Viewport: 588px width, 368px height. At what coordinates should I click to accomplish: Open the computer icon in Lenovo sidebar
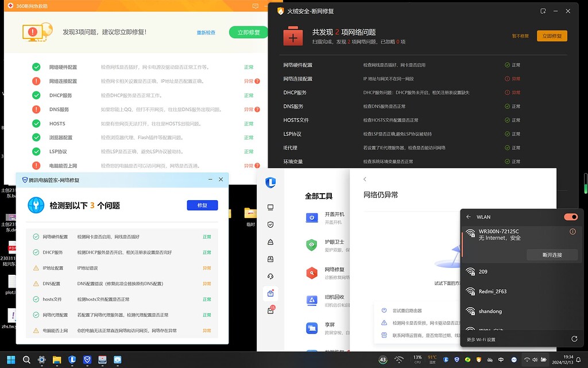pyautogui.click(x=270, y=207)
